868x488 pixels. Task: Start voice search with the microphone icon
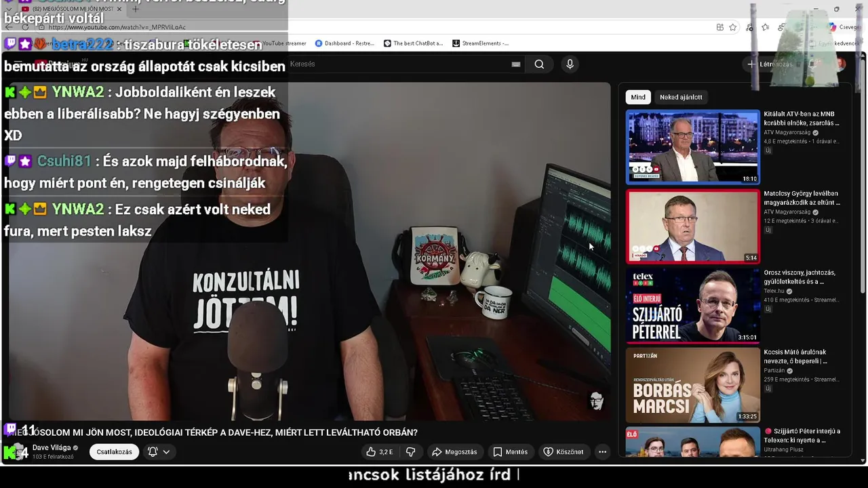[x=570, y=64]
